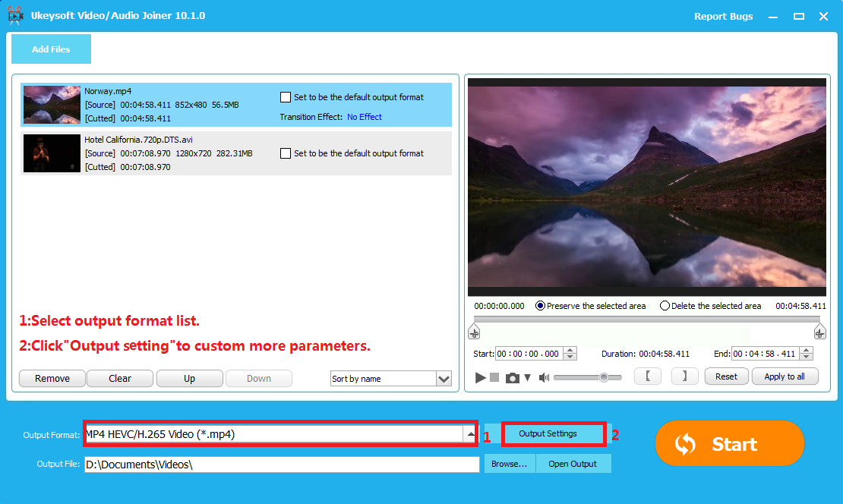Click the Browse... button

click(509, 464)
